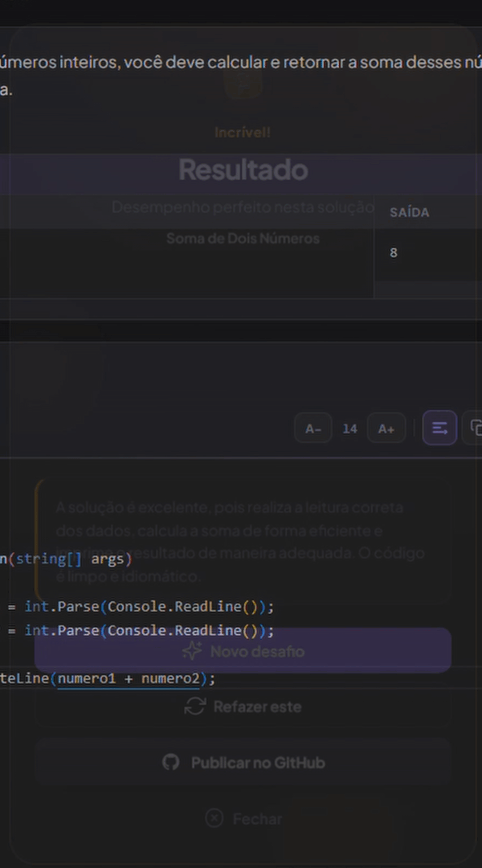Click Publicar no GitHub button
The width and height of the screenshot is (482, 868).
pos(243,763)
